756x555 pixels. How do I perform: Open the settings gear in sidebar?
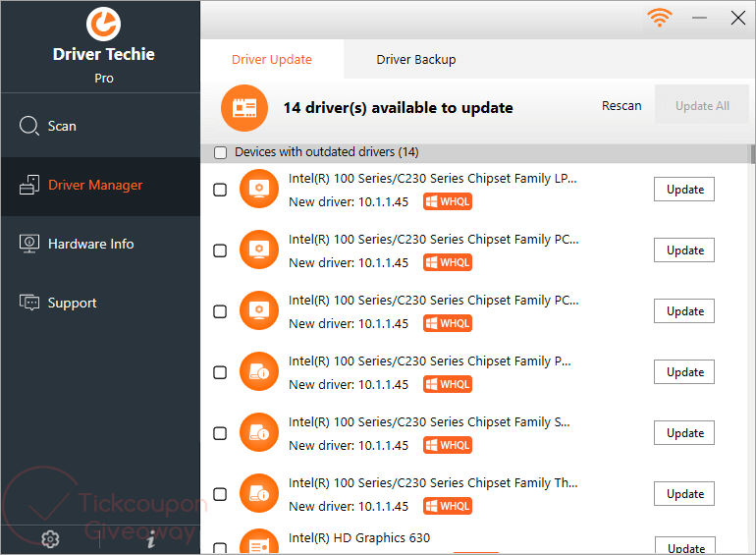click(x=50, y=539)
